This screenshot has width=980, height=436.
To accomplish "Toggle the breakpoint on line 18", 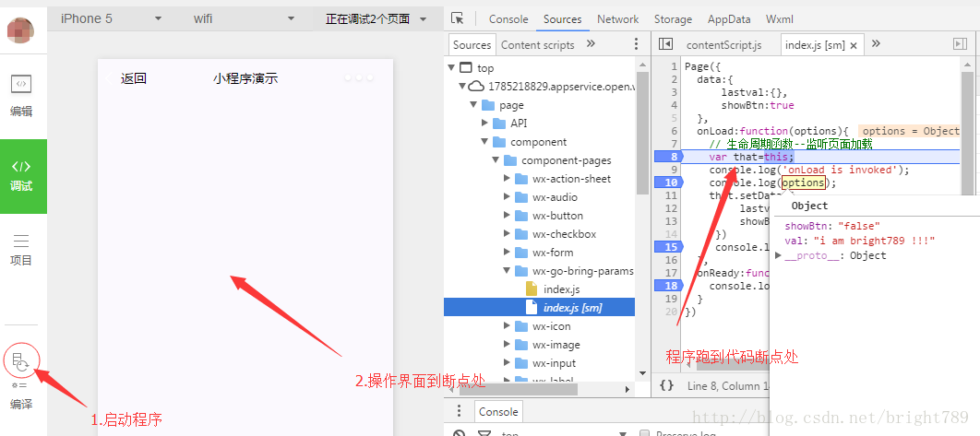I will [669, 286].
